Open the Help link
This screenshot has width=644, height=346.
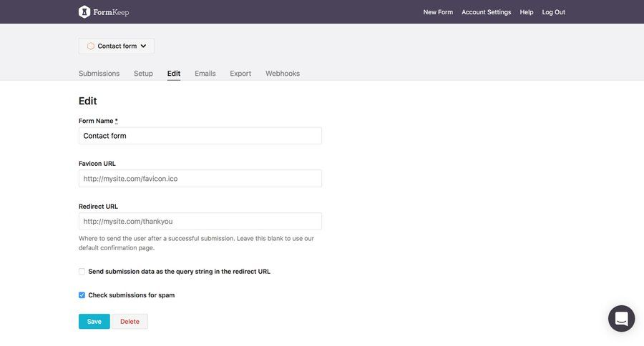point(527,12)
